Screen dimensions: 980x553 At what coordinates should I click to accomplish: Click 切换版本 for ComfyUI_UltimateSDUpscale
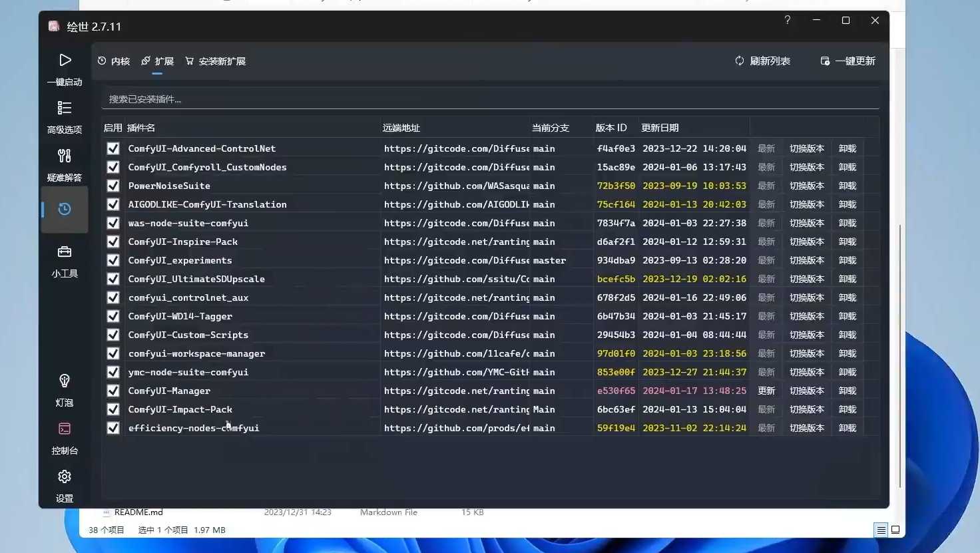[x=807, y=279]
